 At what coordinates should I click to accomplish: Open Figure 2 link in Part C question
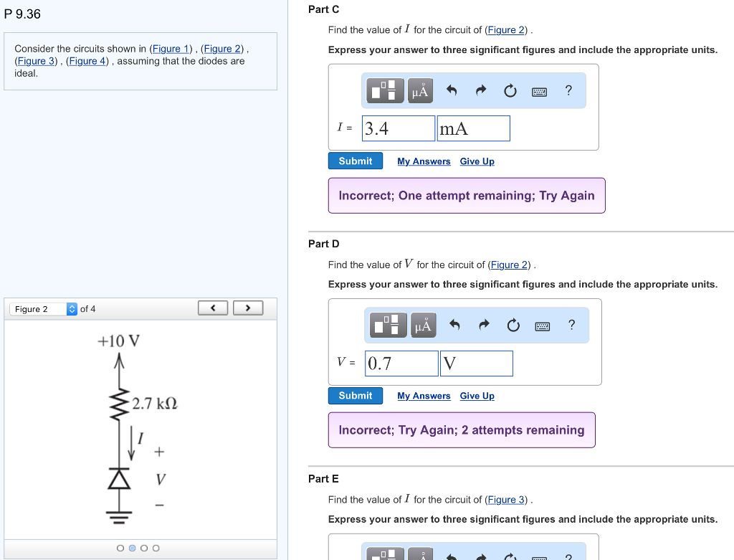(506, 30)
